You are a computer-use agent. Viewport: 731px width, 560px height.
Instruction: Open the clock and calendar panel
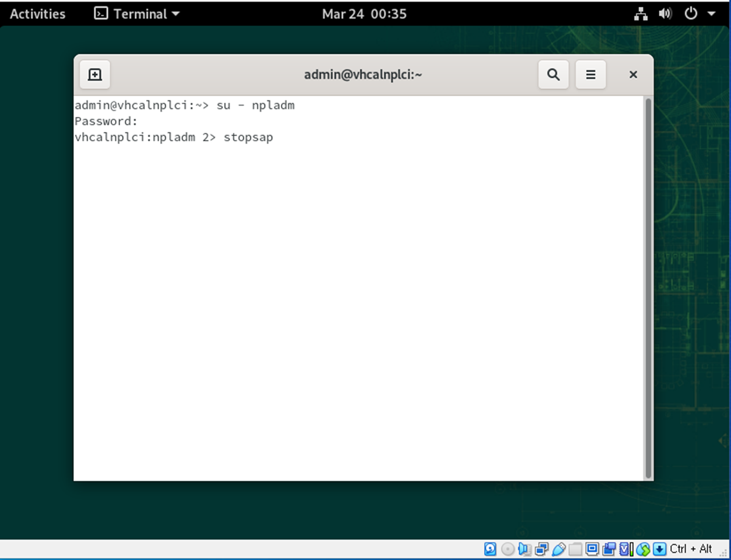[x=364, y=14]
